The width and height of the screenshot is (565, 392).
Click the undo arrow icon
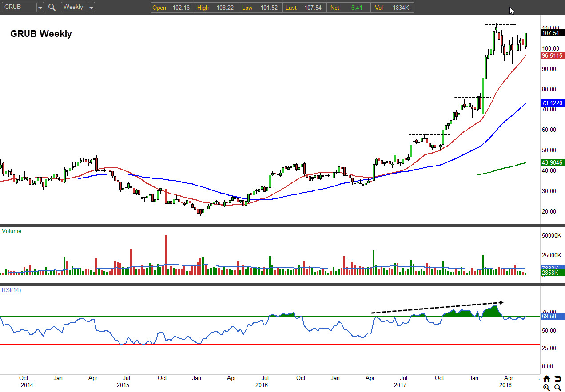[557, 379]
